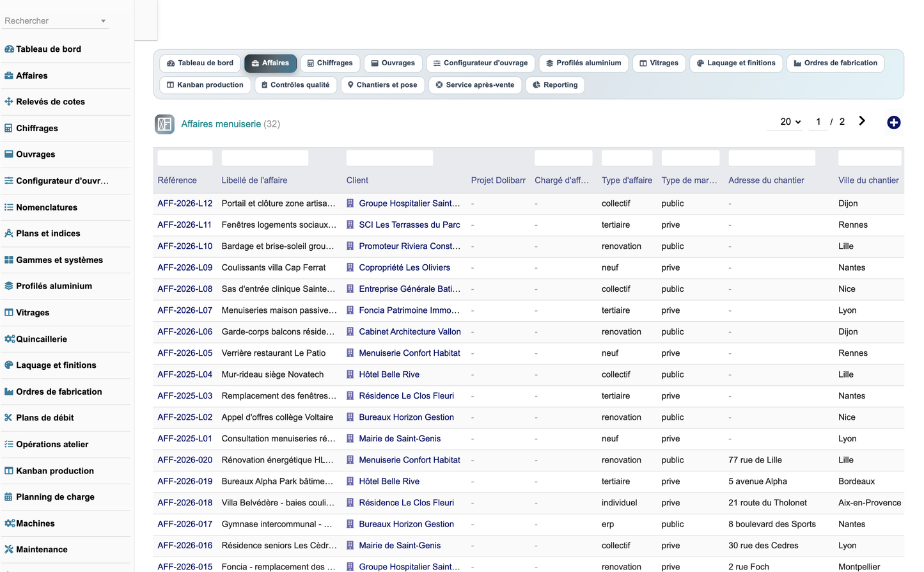
Task: Click the Profilés aluminium layers icon in sidebar
Action: [9, 286]
